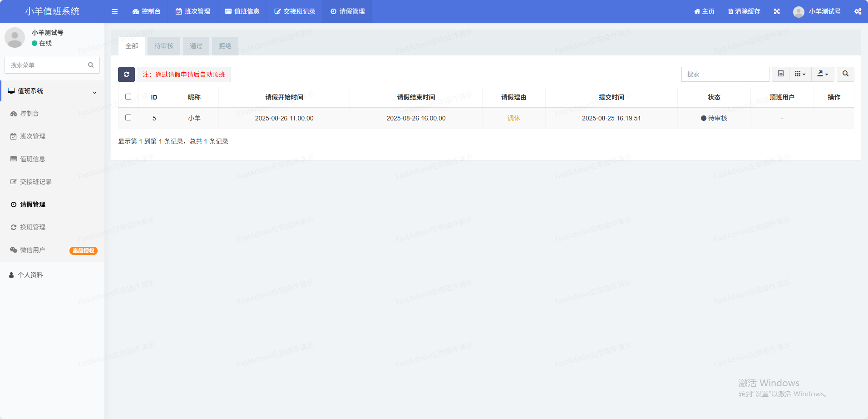
Task: Click the table search magnifier button
Action: point(845,74)
